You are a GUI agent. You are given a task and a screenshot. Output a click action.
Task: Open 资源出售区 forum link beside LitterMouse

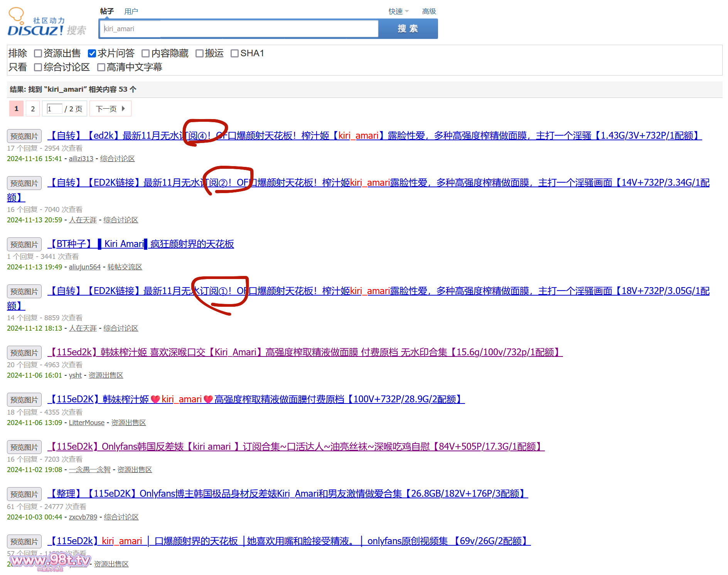point(129,423)
